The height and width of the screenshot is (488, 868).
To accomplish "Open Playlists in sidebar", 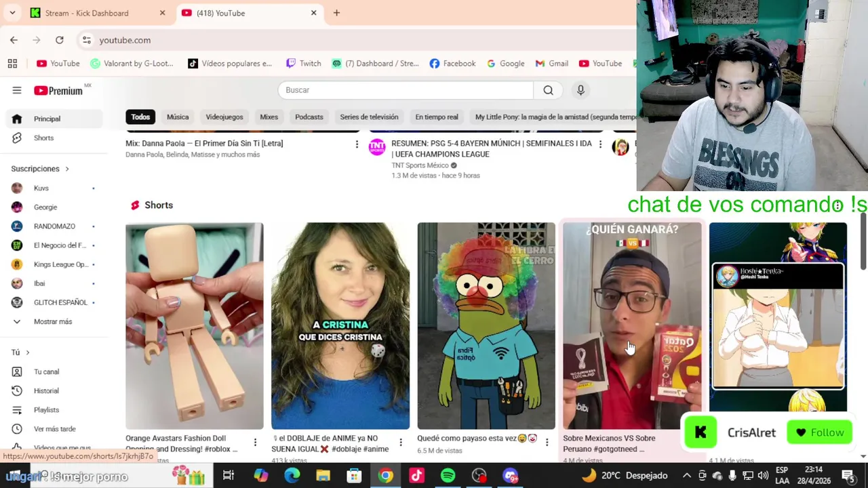I will click(x=54, y=409).
